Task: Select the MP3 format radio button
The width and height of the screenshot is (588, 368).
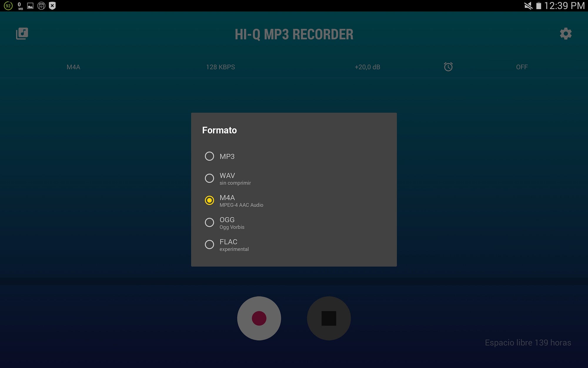Action: pos(209,156)
